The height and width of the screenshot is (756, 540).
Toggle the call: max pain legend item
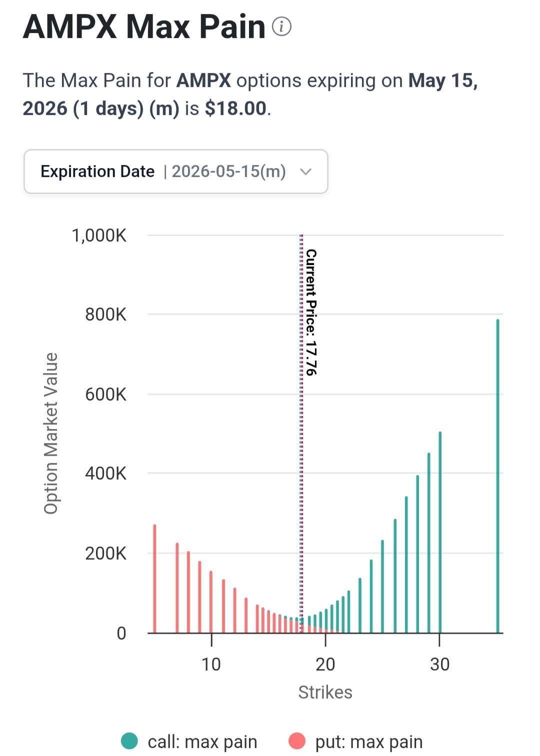tap(189, 741)
